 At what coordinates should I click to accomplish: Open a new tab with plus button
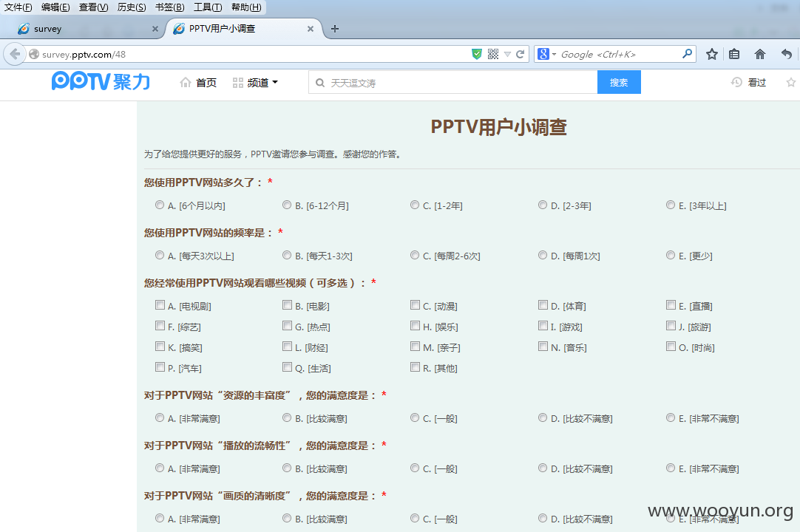coord(335,29)
